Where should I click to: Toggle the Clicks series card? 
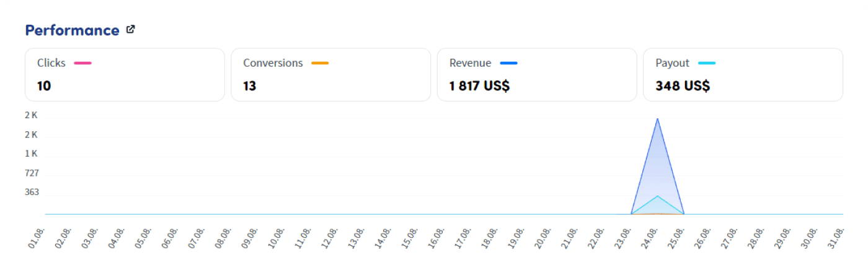pyautogui.click(x=125, y=74)
